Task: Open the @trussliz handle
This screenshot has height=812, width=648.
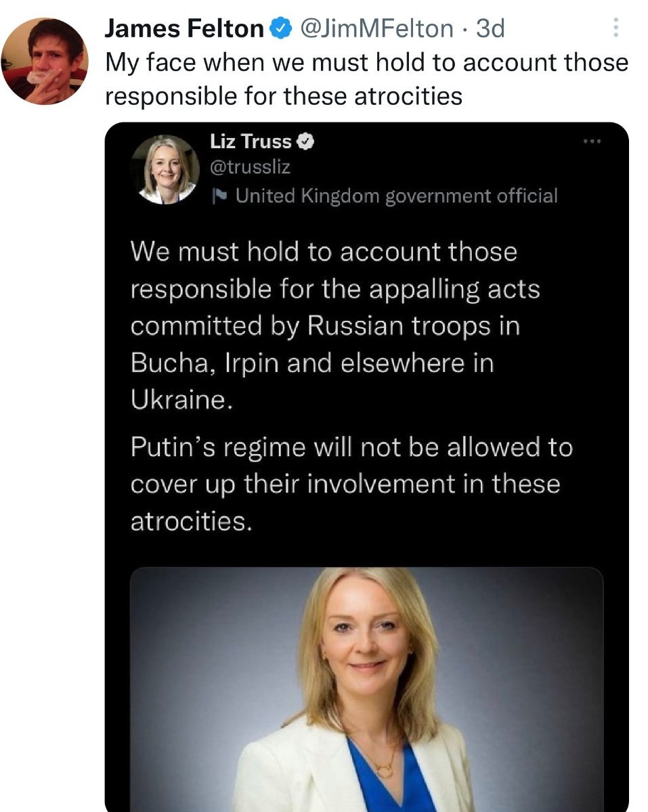Action: [251, 166]
